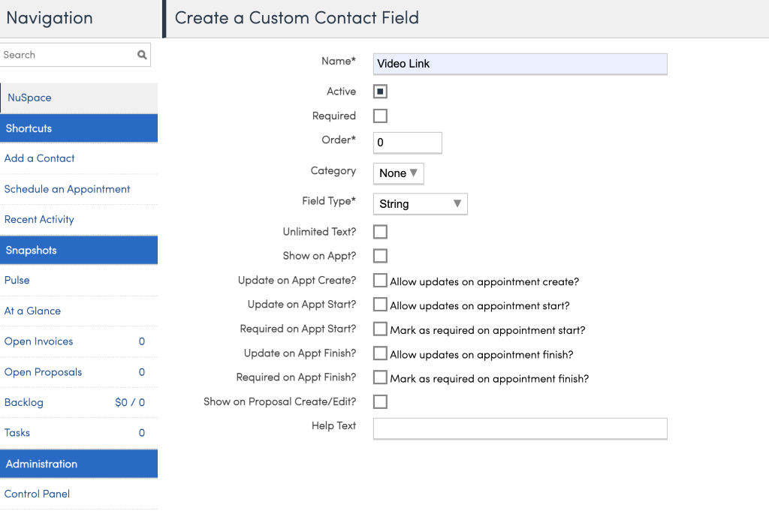Mark as required on appointment finish
The image size is (769, 532).
point(380,377)
